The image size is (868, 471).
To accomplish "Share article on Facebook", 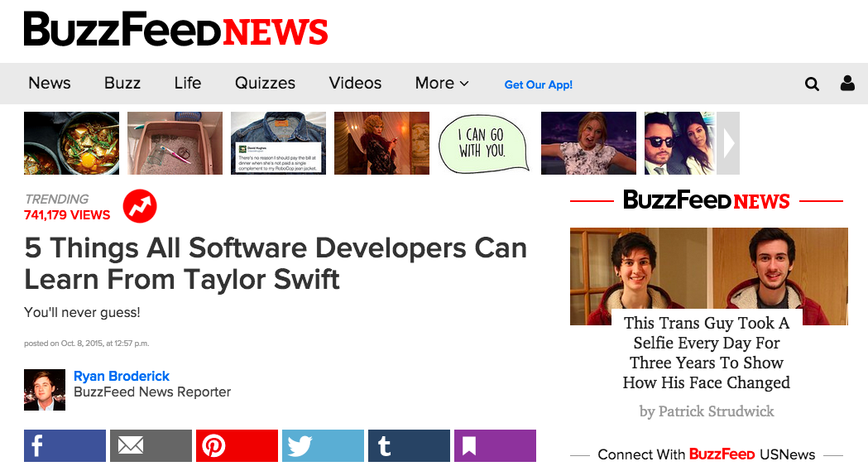I will [x=65, y=445].
